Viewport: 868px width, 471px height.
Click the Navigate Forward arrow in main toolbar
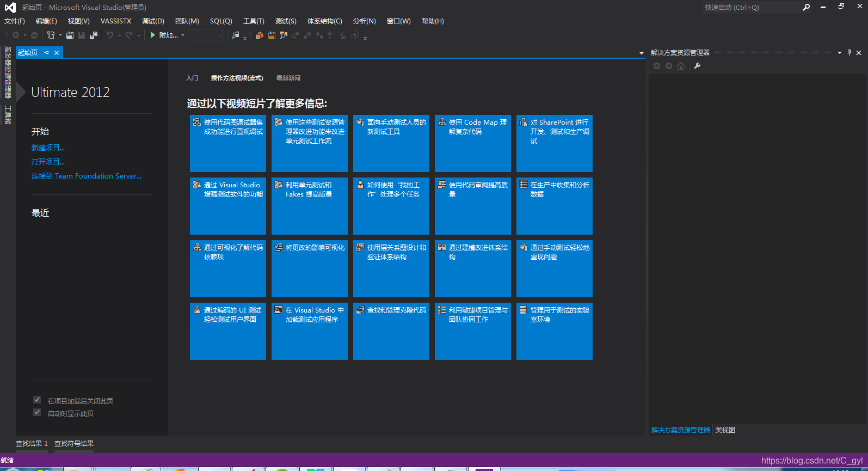click(x=34, y=35)
